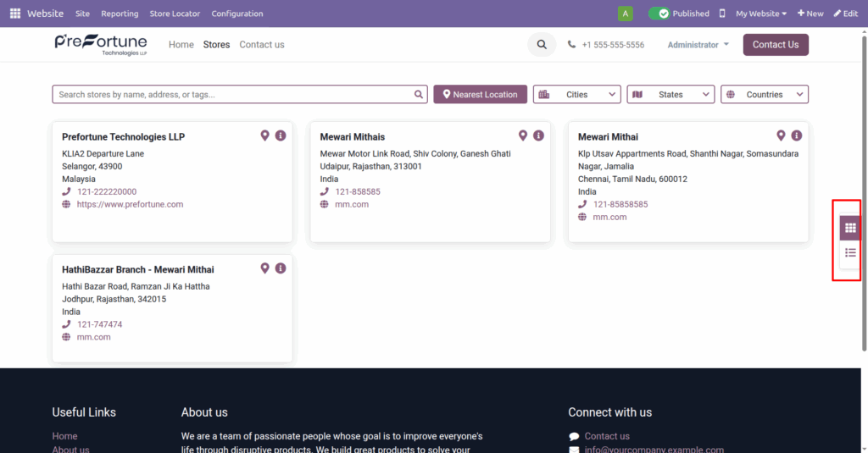Click the address text Udaipur, Rajasthan, 313001

tap(371, 167)
